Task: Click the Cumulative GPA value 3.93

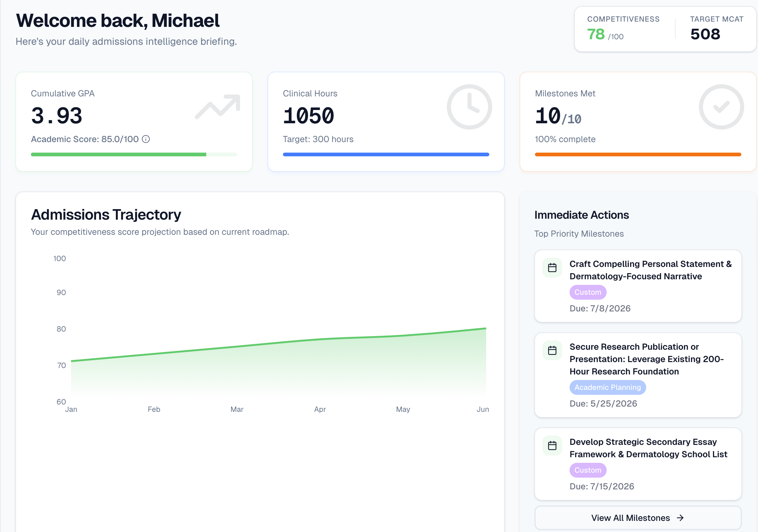Action: click(x=57, y=116)
